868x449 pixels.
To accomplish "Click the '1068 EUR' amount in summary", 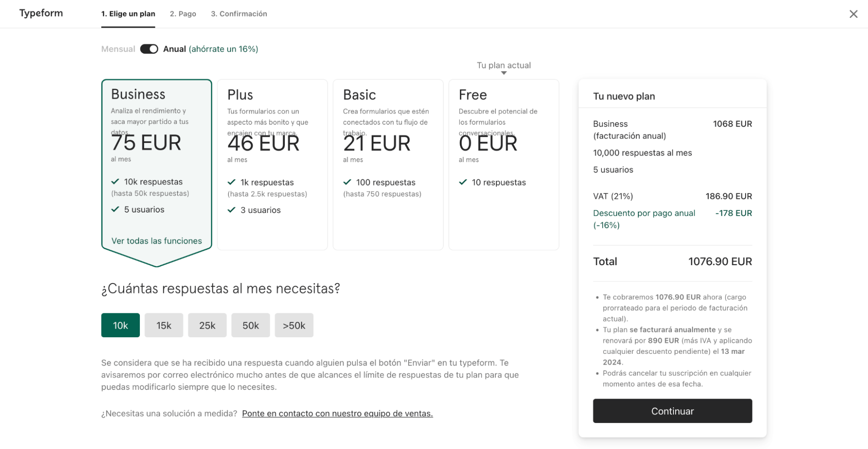I will [732, 124].
